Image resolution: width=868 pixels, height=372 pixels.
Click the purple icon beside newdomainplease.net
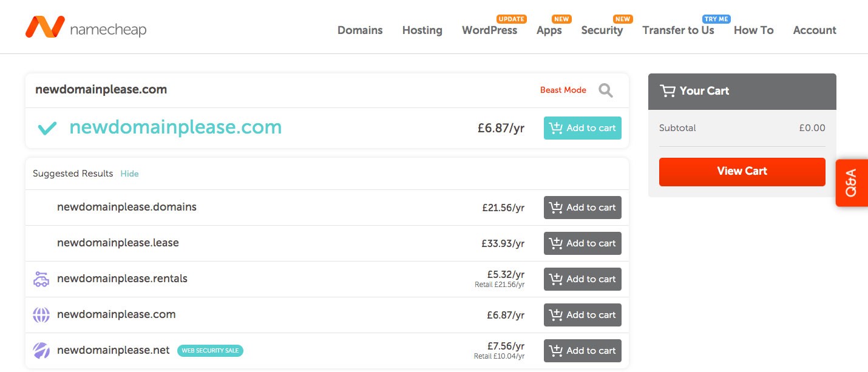pos(41,351)
